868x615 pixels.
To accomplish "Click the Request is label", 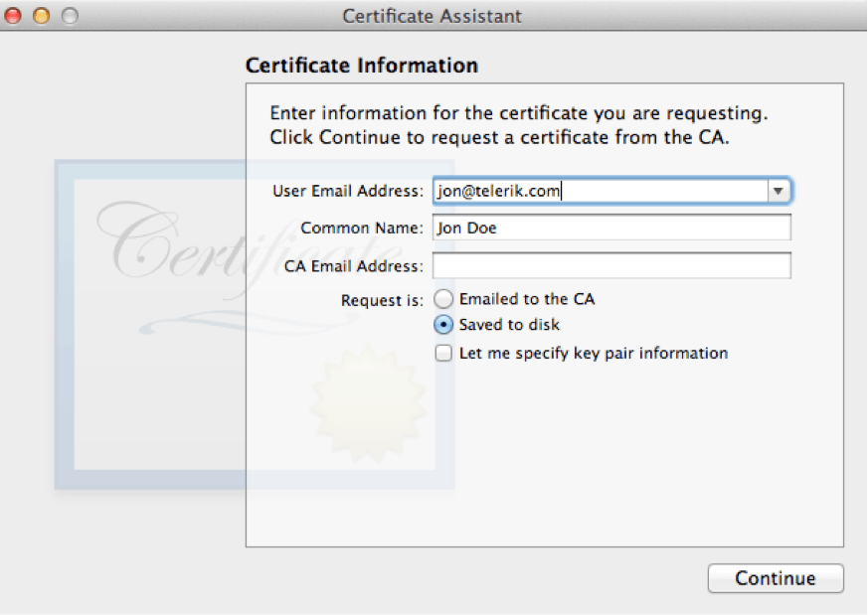I will coord(382,299).
